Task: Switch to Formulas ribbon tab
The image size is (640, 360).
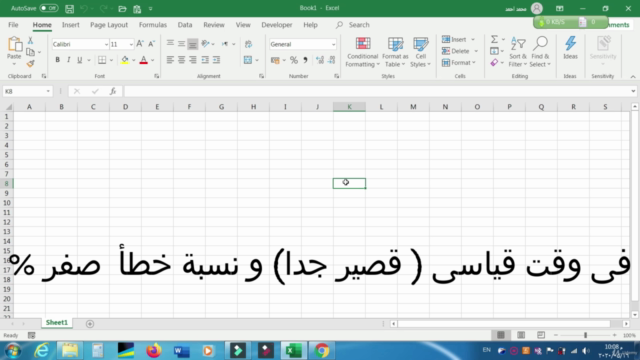Action: (153, 25)
